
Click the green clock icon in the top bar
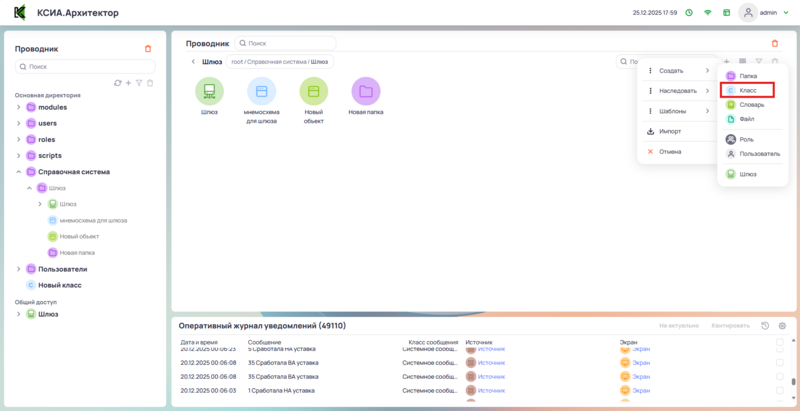[x=688, y=13]
